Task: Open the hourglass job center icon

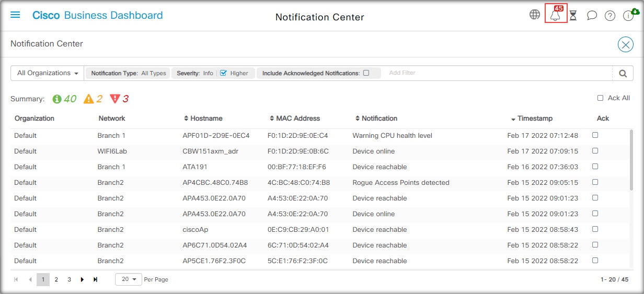Action: coord(573,15)
